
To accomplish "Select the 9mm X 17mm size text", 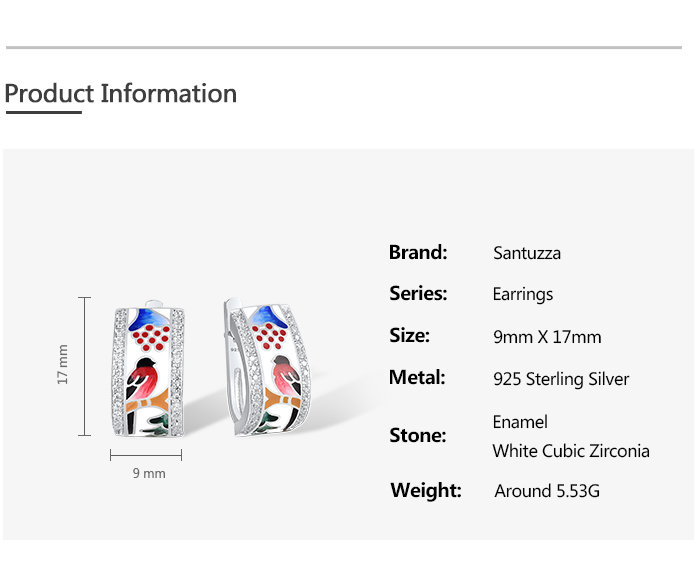I will point(547,337).
